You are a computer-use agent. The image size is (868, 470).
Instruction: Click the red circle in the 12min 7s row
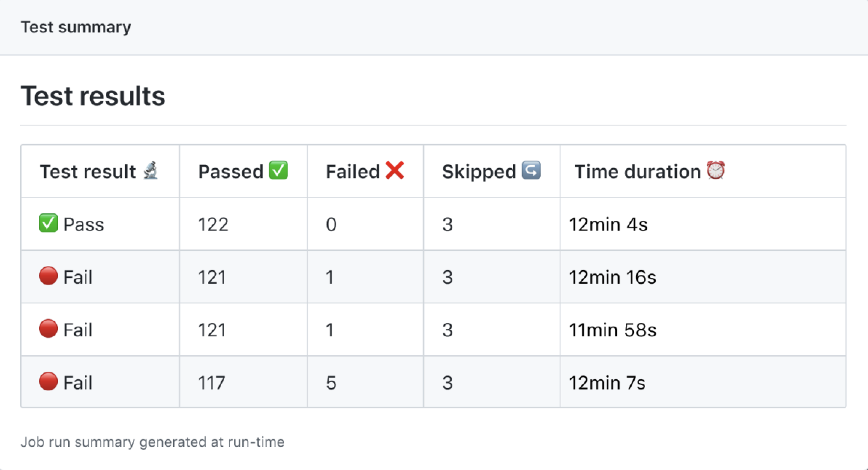(48, 382)
